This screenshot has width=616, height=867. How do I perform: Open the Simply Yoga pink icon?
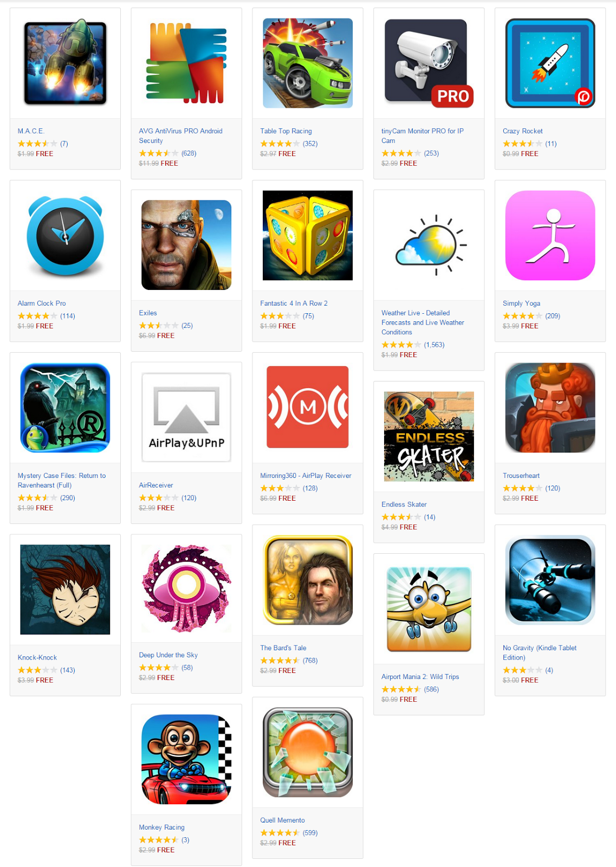[x=550, y=235]
